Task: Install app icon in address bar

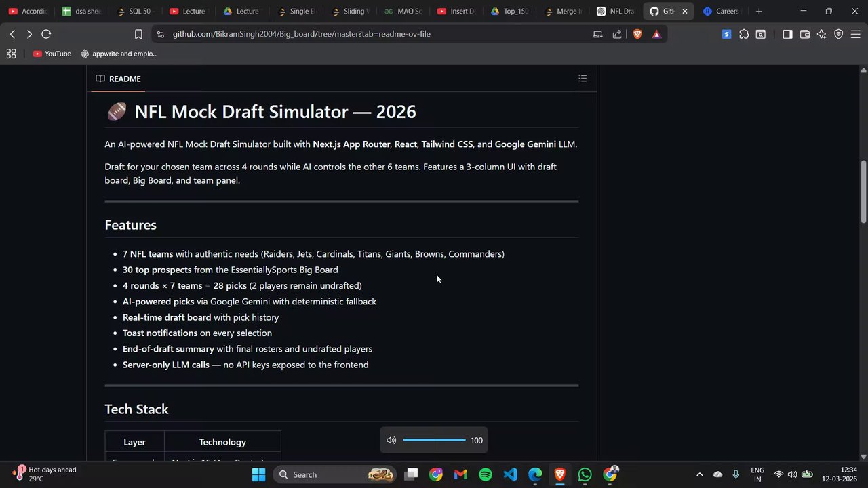Action: pos(598,34)
